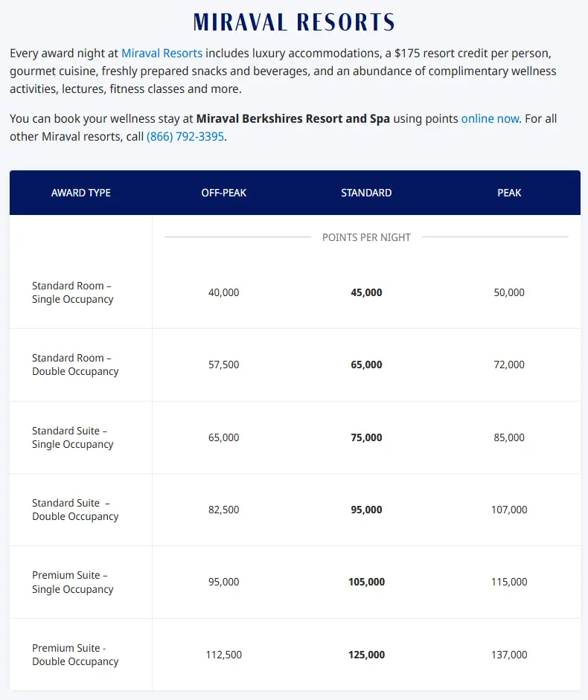Click the STANDARD column header
Viewport: 588px width, 700px height.
366,193
